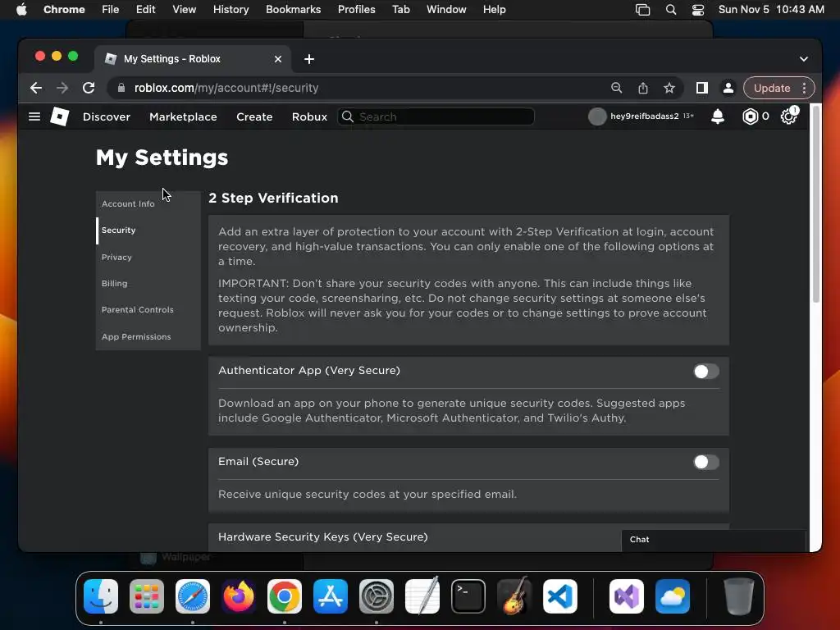840x630 pixels.
Task: Open a new browser tab
Action: click(309, 59)
